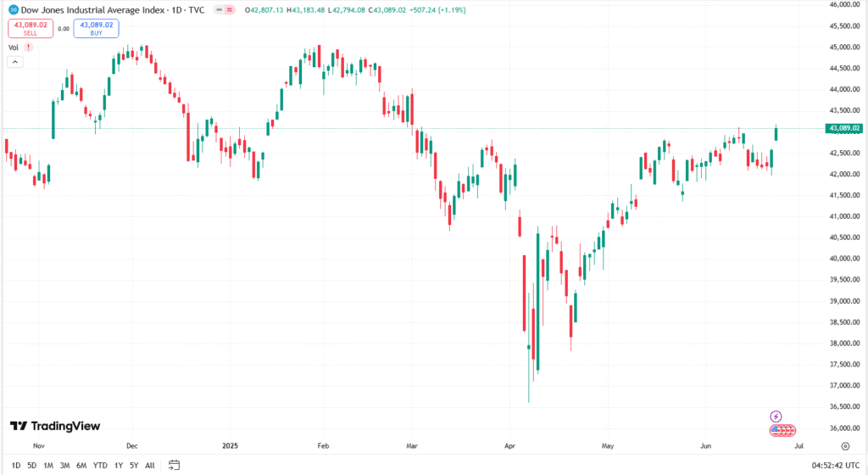
Task: Click the purple lightning event icon
Action: pyautogui.click(x=776, y=416)
